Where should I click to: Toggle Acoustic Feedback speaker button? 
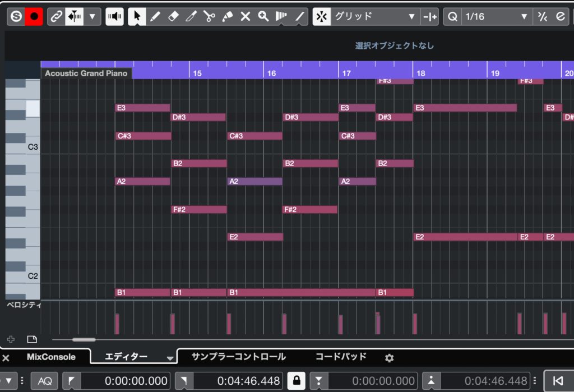pos(115,16)
